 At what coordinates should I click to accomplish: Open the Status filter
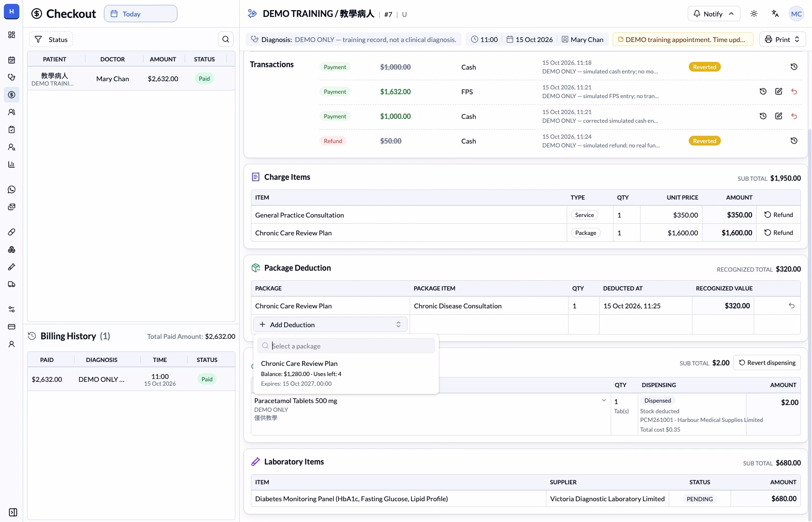click(51, 40)
